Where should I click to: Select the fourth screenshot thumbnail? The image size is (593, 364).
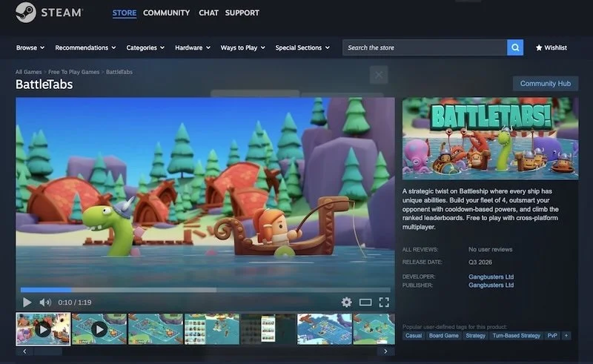[x=212, y=329]
